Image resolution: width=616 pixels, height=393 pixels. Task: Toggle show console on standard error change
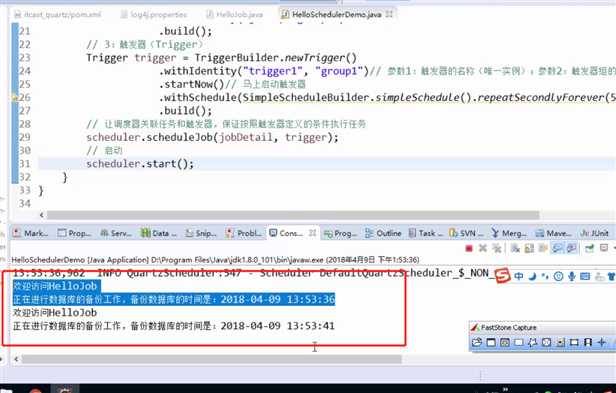point(571,248)
